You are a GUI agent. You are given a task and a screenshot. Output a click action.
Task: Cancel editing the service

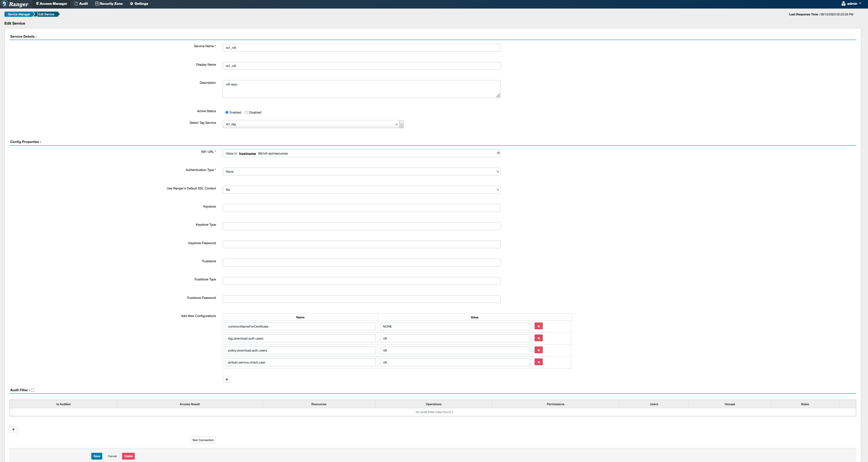point(112,456)
